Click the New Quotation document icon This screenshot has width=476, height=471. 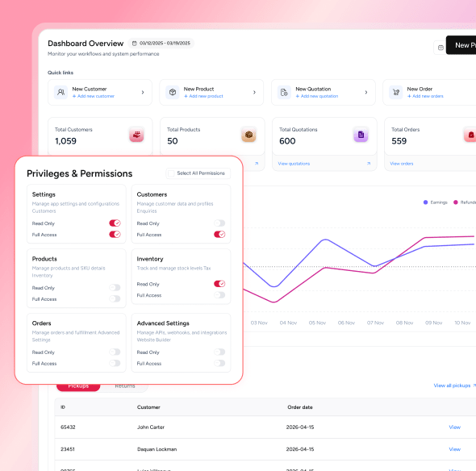point(284,92)
